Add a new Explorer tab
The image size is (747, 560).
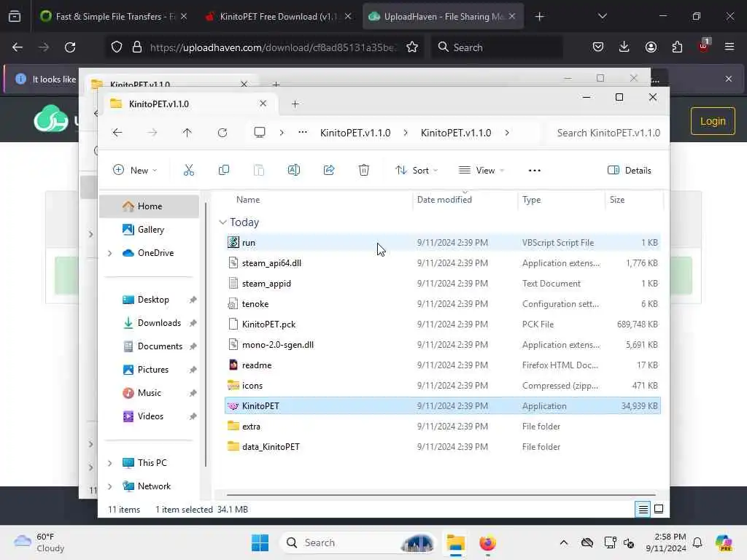(295, 104)
